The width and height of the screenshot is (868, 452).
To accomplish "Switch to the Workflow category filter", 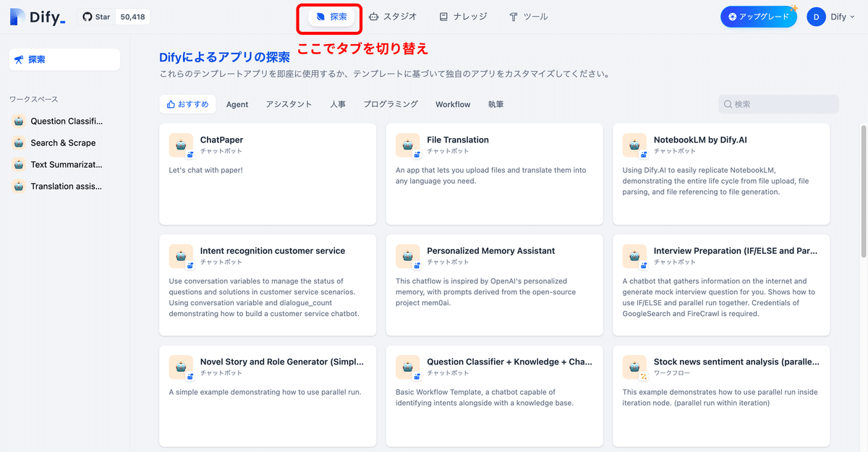I will coord(452,104).
